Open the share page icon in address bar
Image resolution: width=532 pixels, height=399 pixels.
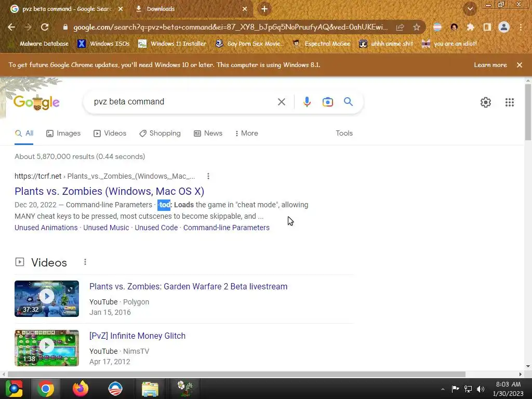click(x=400, y=27)
